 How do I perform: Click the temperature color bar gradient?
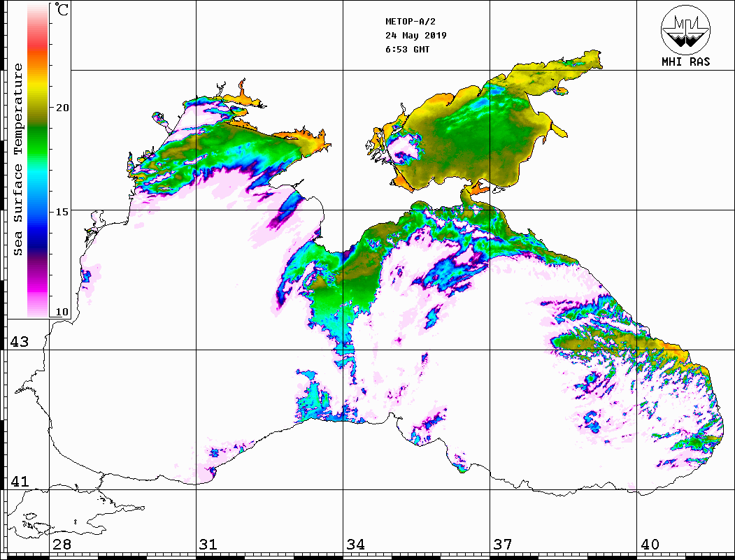coord(38,160)
